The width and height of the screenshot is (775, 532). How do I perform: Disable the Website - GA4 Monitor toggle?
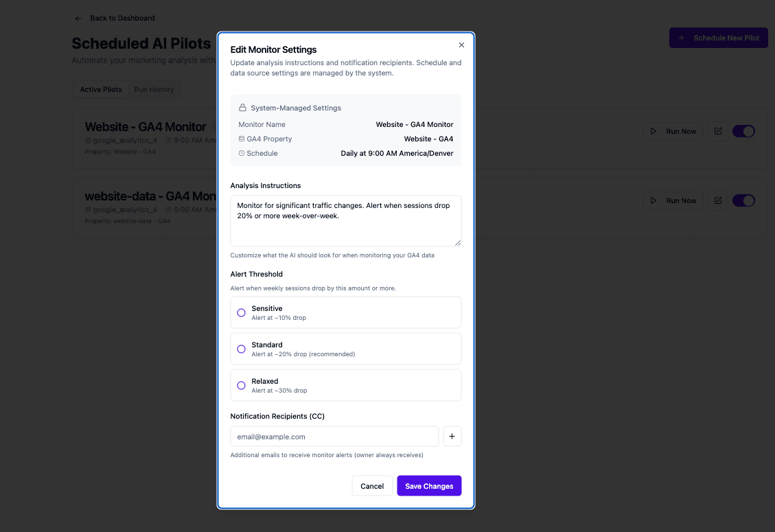tap(743, 130)
